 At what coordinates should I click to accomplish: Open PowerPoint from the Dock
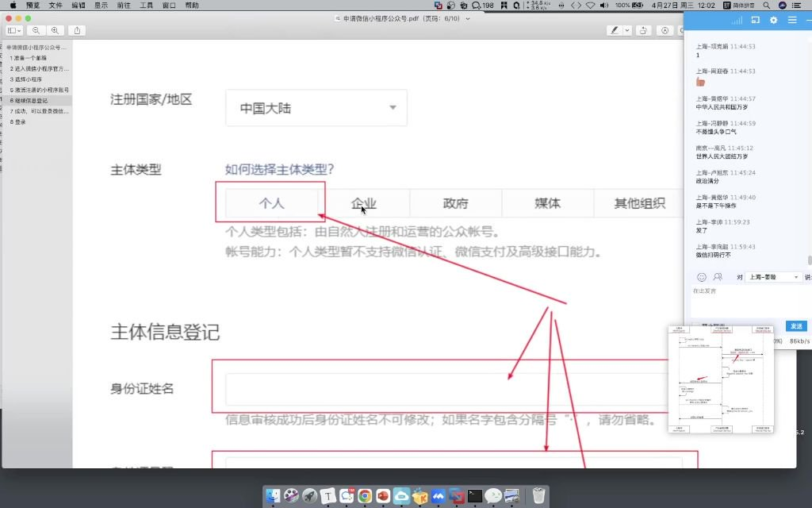coord(383,496)
